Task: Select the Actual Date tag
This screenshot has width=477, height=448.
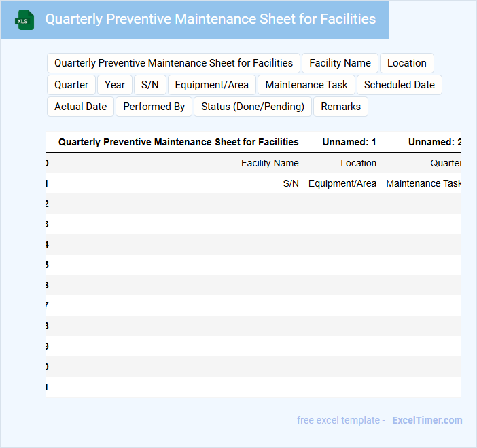Action: point(80,107)
